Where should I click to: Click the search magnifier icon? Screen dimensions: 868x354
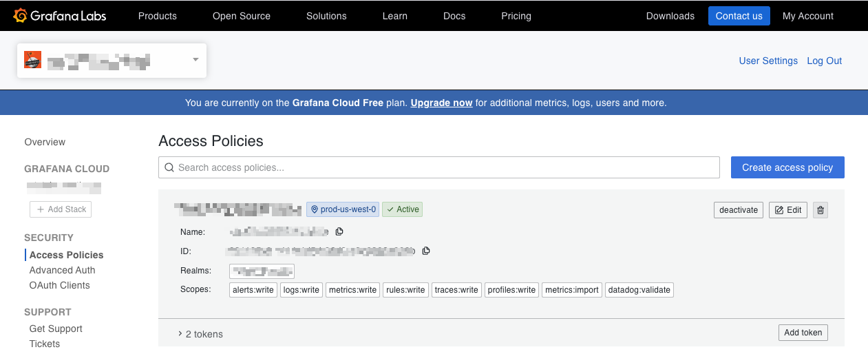(x=169, y=167)
